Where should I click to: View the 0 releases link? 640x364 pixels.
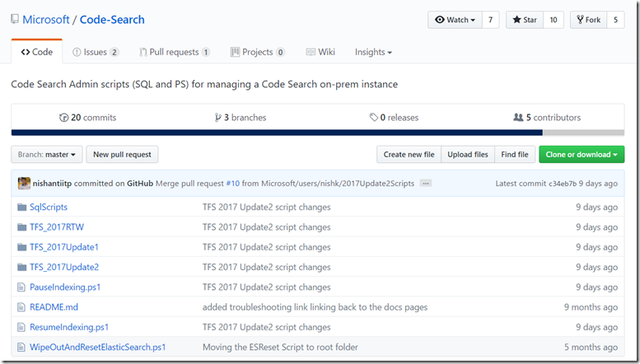click(x=394, y=118)
